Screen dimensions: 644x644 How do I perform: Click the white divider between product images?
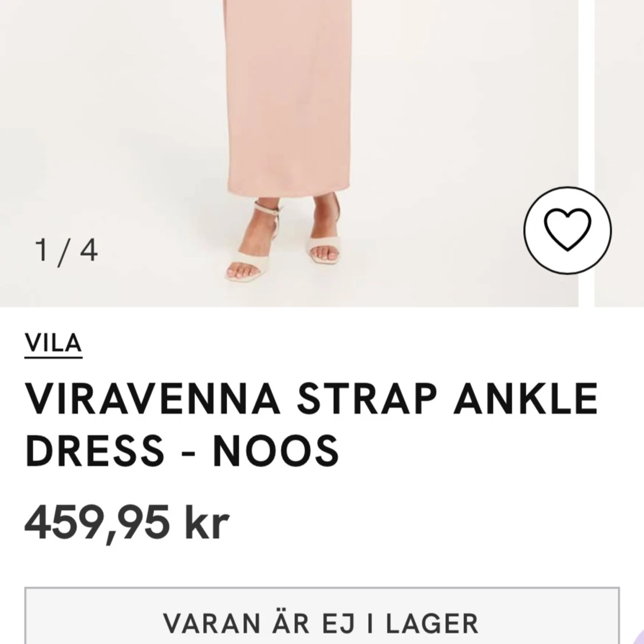click(587, 153)
